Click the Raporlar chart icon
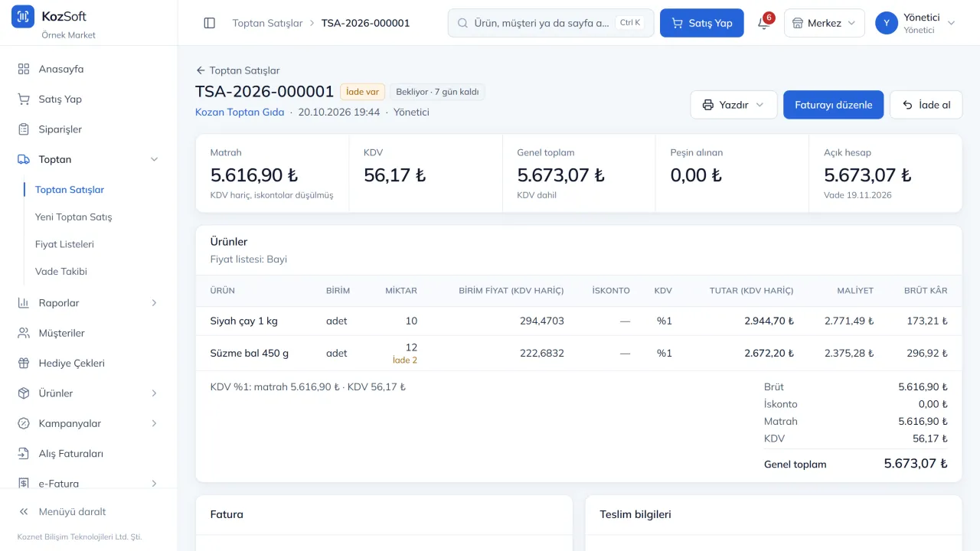The image size is (980, 551). pyautogui.click(x=24, y=303)
